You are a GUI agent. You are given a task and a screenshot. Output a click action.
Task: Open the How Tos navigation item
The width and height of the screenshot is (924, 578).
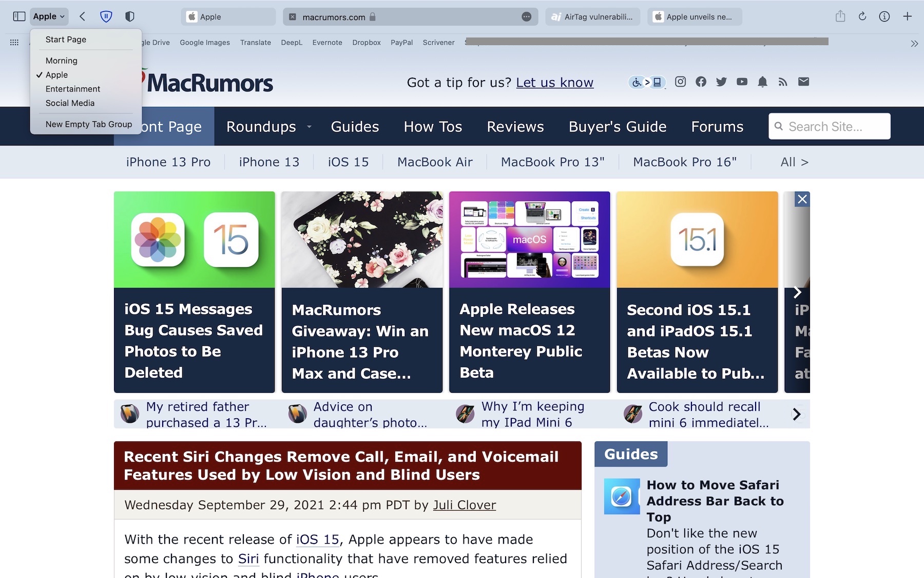[x=433, y=126]
